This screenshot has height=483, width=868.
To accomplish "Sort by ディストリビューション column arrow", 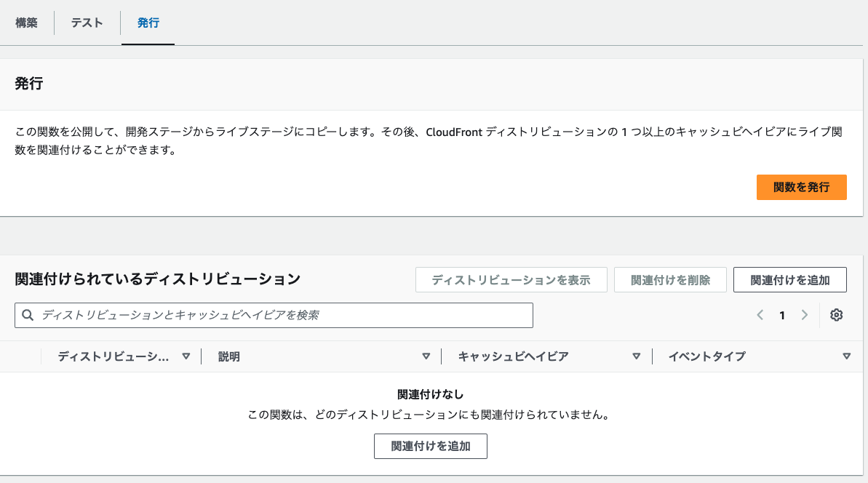I will [186, 356].
